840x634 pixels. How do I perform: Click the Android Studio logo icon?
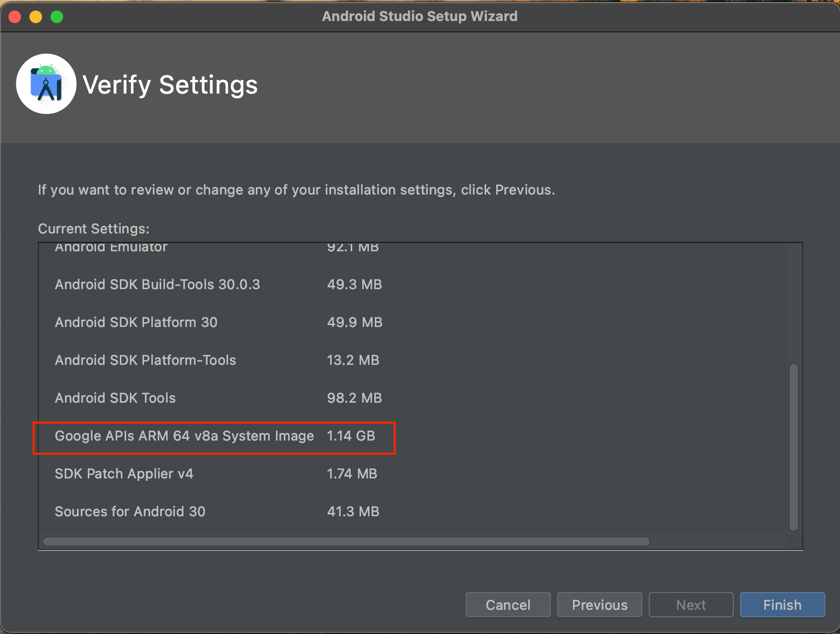46,84
